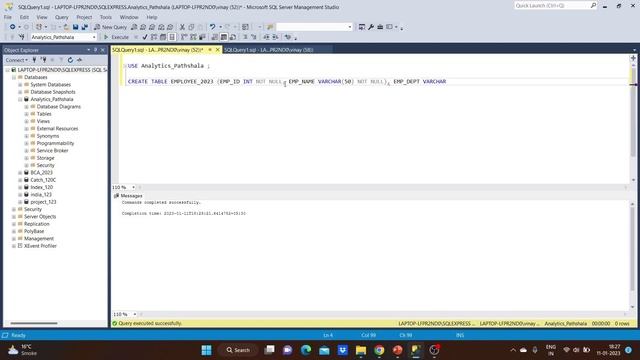Click the Execute button
Screen dimensions: 640x360
116,37
